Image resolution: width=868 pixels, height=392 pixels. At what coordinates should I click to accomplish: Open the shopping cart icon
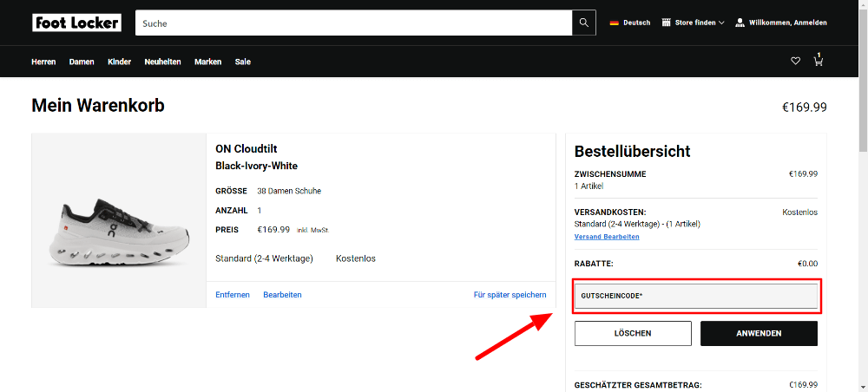(819, 60)
